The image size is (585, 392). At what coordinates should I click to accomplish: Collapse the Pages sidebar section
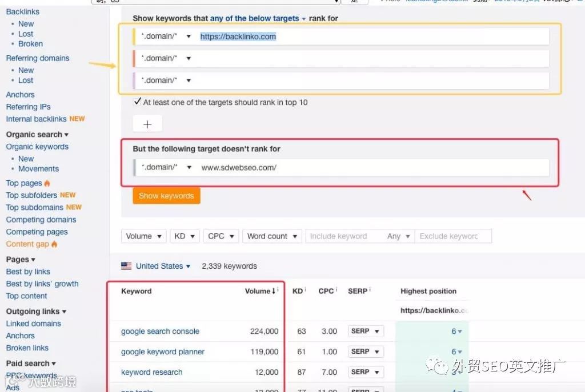[21, 260]
